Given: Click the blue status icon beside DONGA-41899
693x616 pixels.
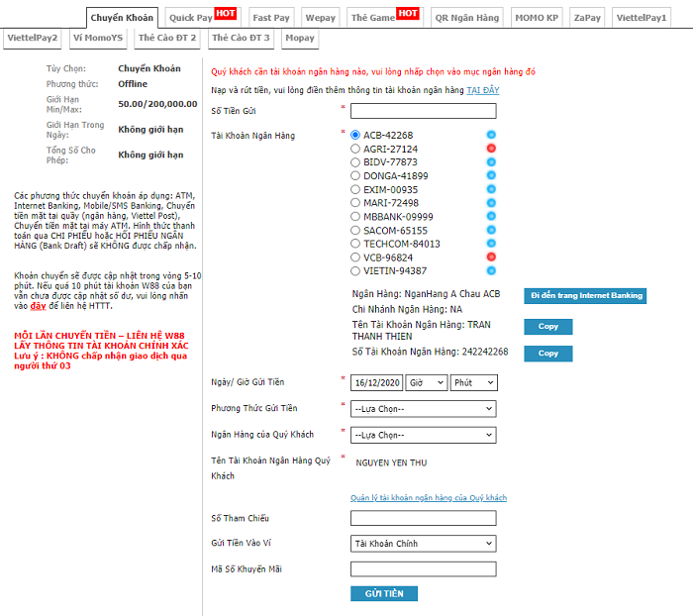Looking at the screenshot, I should [x=491, y=175].
